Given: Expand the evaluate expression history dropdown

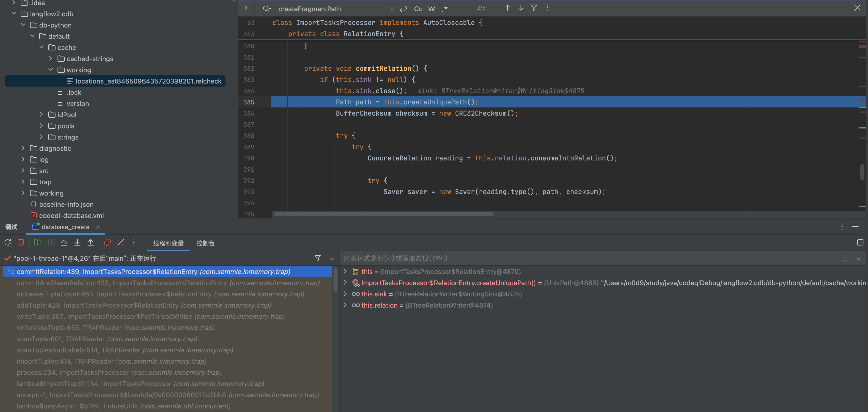Looking at the screenshot, I should (x=859, y=259).
